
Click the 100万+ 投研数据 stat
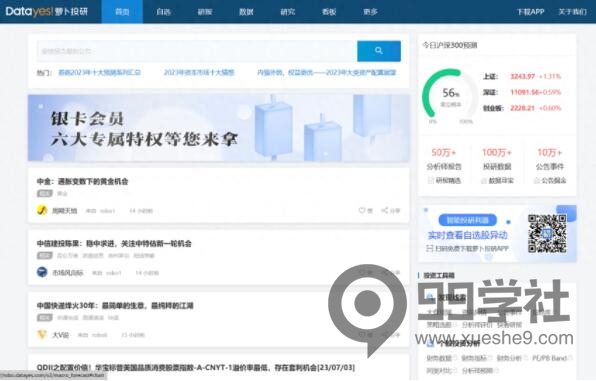tap(497, 159)
